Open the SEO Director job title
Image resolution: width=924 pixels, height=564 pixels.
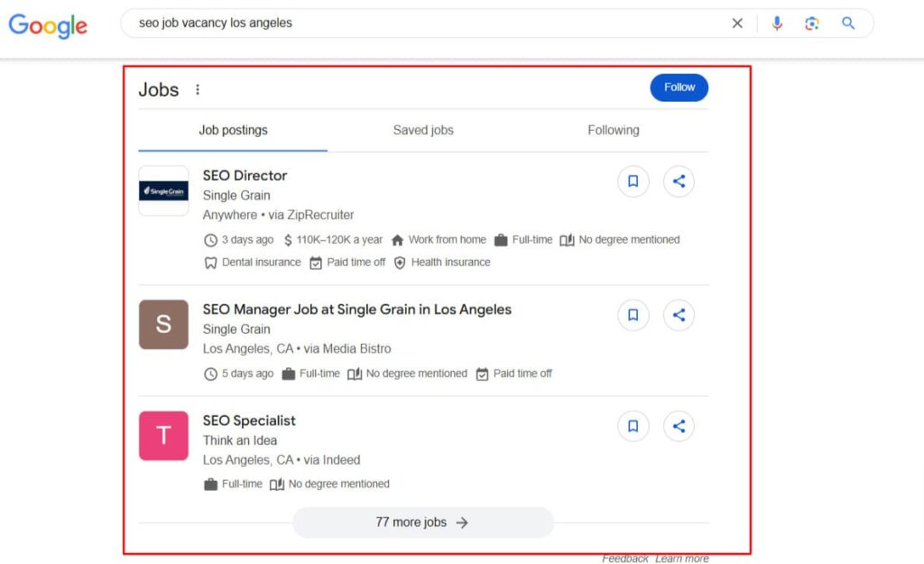coord(245,176)
